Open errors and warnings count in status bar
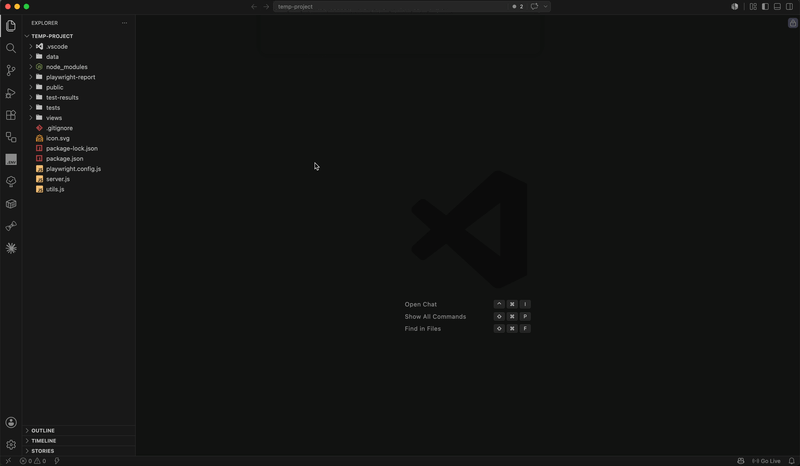Image resolution: width=800 pixels, height=466 pixels. pyautogui.click(x=33, y=461)
